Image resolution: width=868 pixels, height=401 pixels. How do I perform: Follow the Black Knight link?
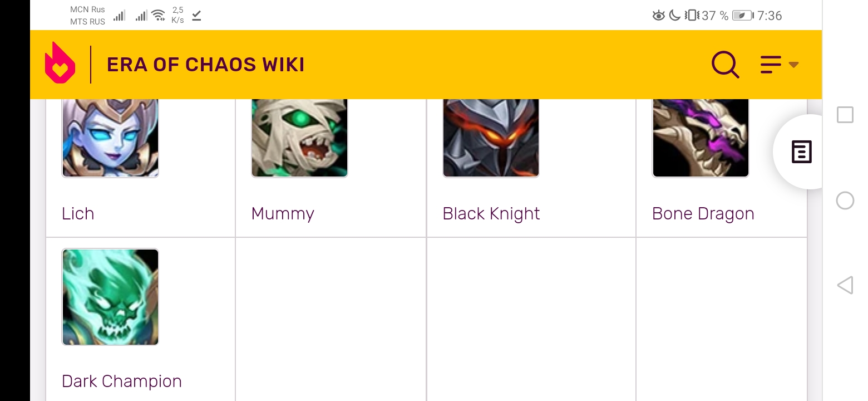491,214
